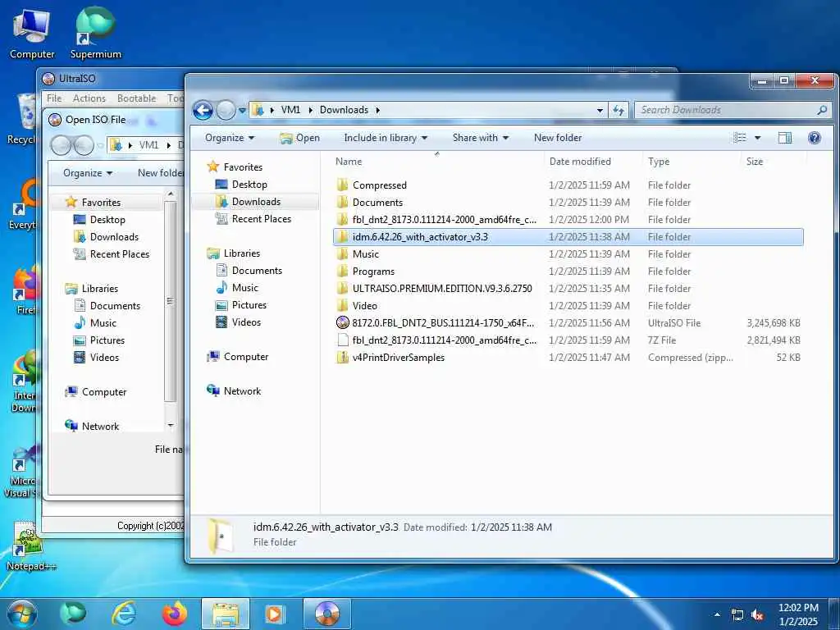Click the dialog sidebar scrollbar up arrow
Viewport: 840px width, 630px height.
tap(171, 194)
